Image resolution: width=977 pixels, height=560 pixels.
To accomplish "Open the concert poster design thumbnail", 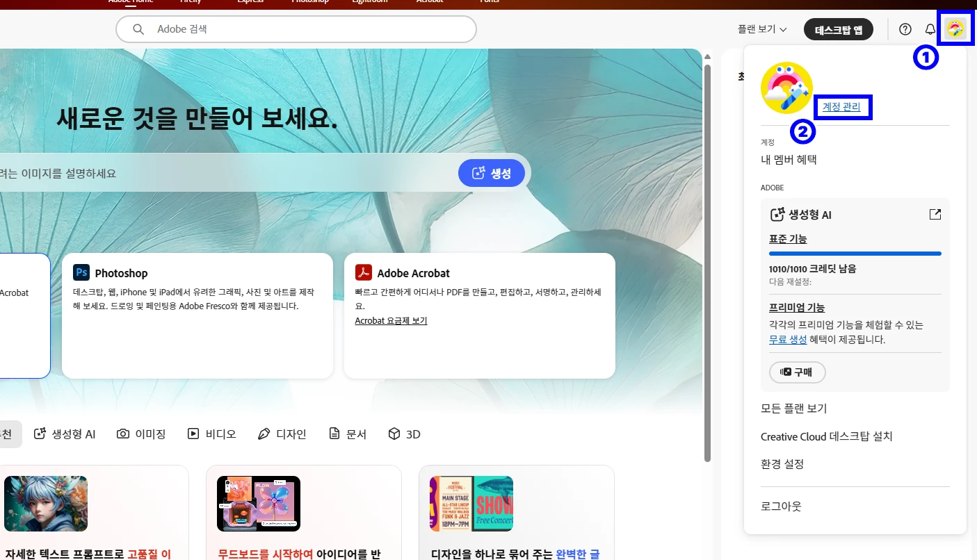I will click(471, 504).
